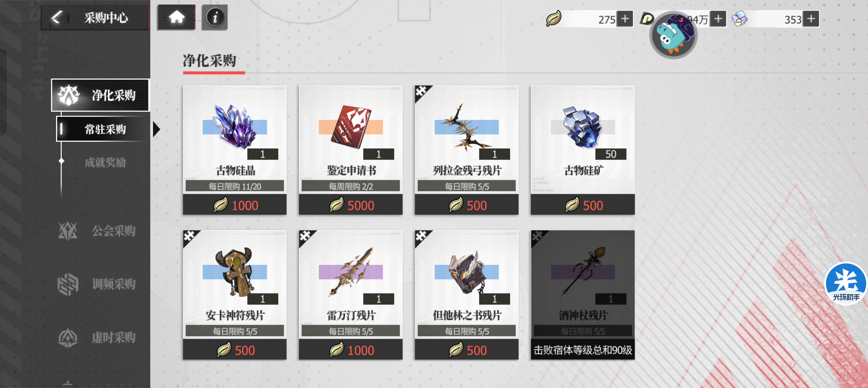Viewport: 868px width, 388px height.
Task: Click plus button beside 94万 coins
Action: click(718, 19)
